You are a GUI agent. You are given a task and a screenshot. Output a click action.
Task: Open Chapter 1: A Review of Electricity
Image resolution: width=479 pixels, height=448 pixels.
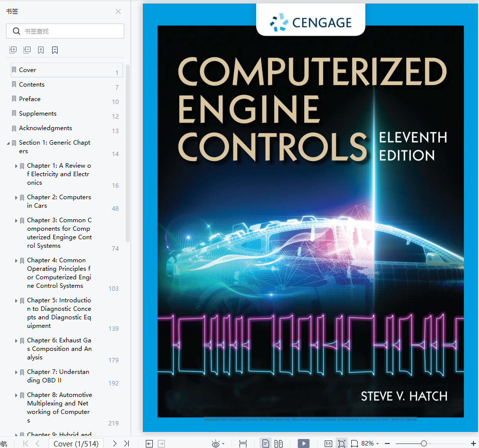(59, 174)
